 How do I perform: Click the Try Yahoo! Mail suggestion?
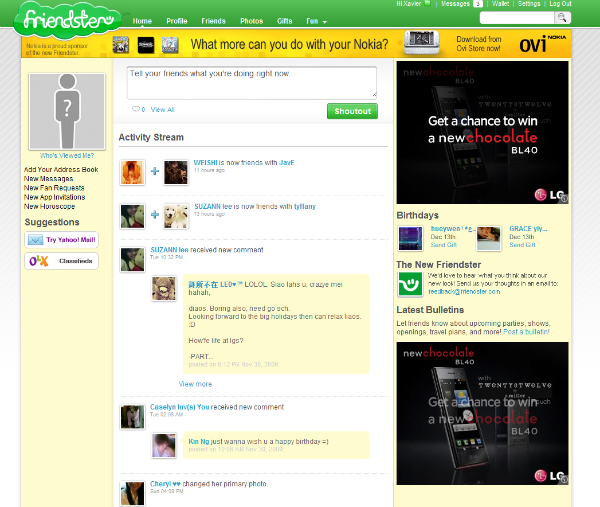click(x=62, y=240)
